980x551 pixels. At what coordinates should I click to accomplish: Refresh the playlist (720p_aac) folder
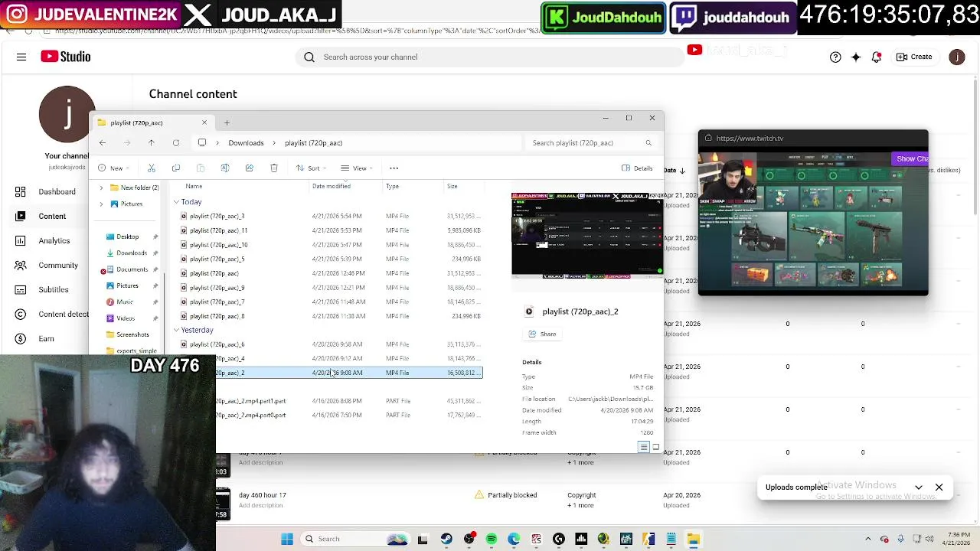click(x=176, y=142)
